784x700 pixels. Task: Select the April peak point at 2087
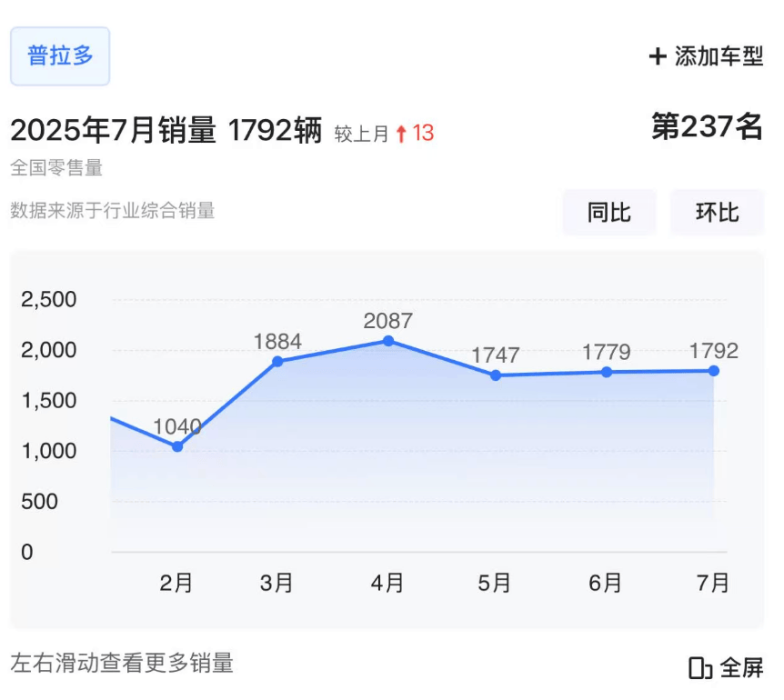coord(388,341)
